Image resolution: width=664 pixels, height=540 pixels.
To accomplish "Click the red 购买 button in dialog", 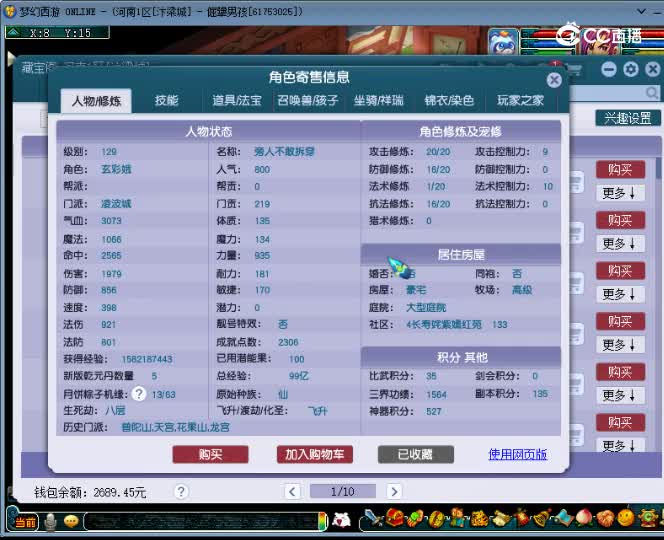I will (210, 454).
